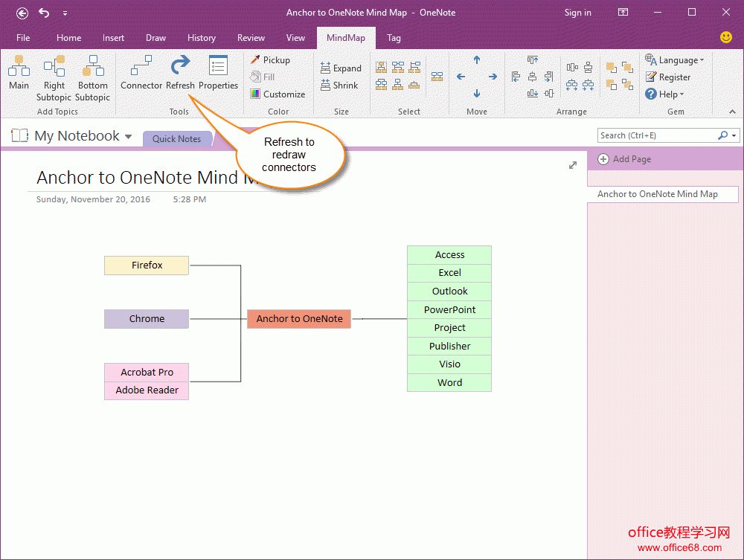
Task: Insert a Bottom Subtopic
Action: click(x=93, y=78)
